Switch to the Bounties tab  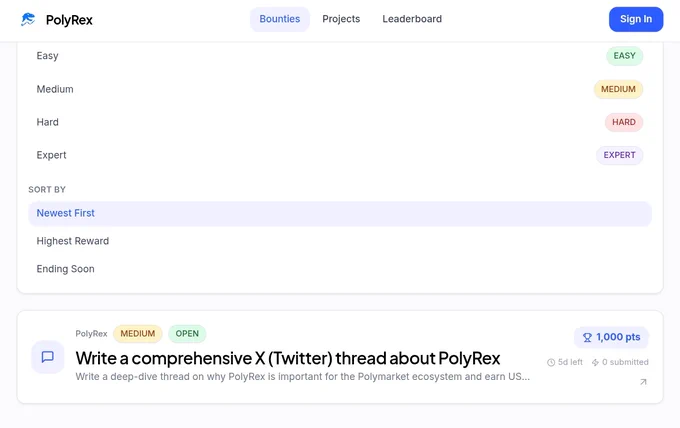(280, 19)
